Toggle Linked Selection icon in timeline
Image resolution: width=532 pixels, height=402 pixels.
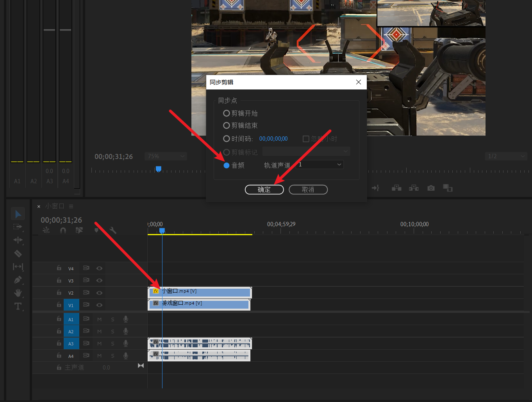(x=79, y=230)
